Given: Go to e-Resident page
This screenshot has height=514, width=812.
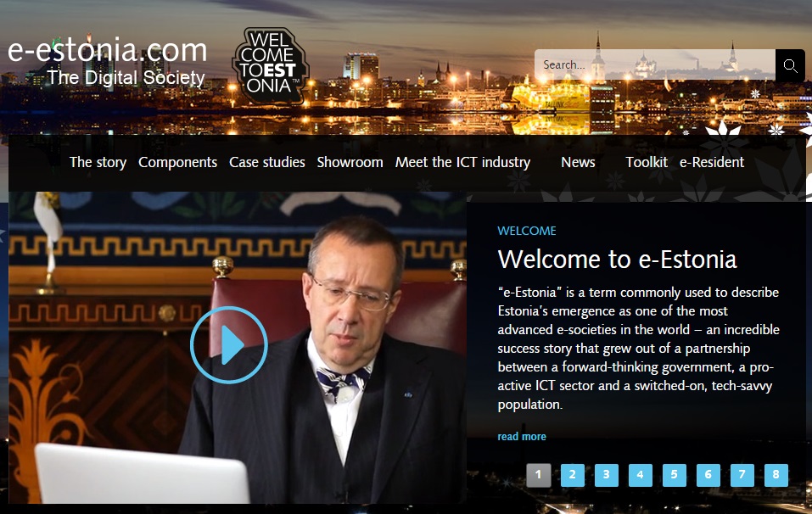Looking at the screenshot, I should pos(712,163).
